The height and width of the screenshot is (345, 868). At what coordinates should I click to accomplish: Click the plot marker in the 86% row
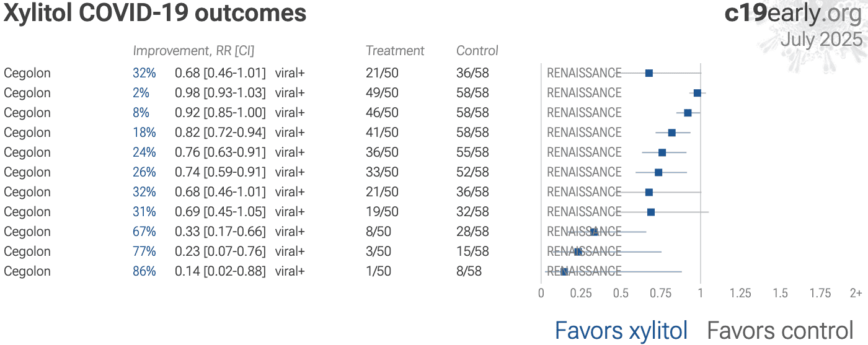(x=564, y=271)
